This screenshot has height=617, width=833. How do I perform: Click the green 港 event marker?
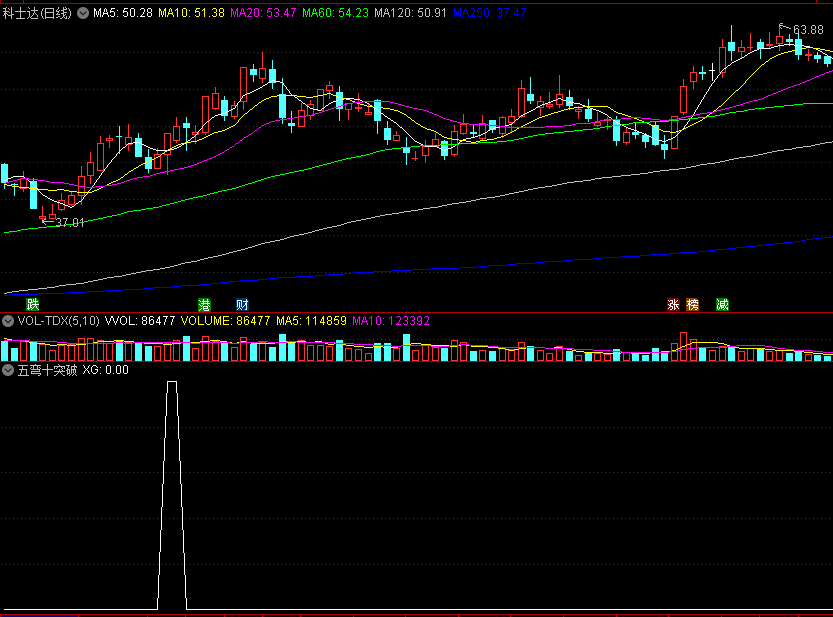(205, 305)
